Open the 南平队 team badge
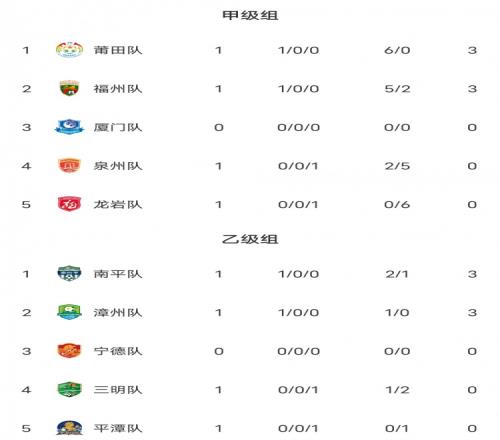The height and width of the screenshot is (440, 500). [69, 273]
